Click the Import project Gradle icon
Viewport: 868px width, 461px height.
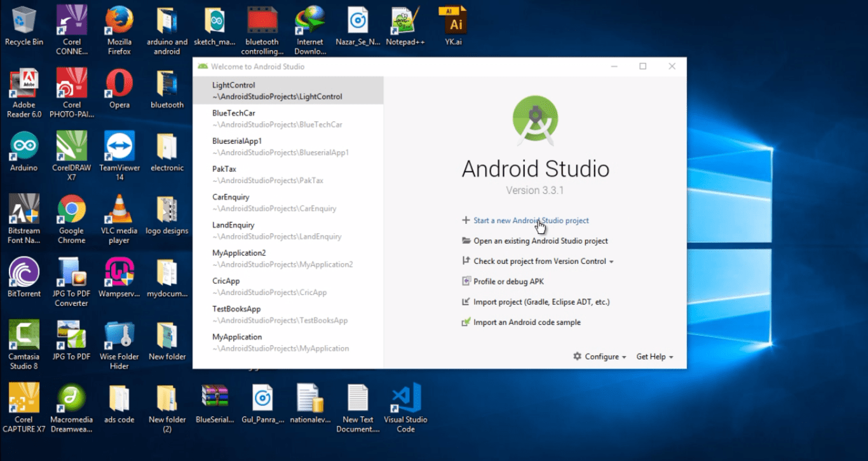click(x=465, y=301)
